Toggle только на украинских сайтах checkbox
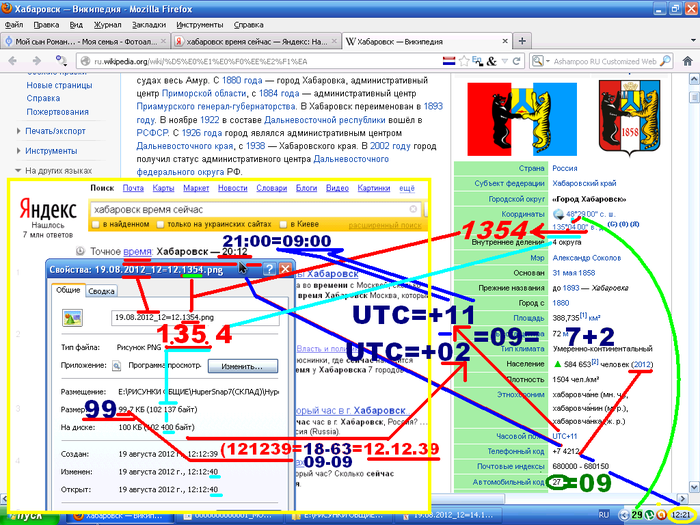The width and height of the screenshot is (700, 525). (160, 225)
